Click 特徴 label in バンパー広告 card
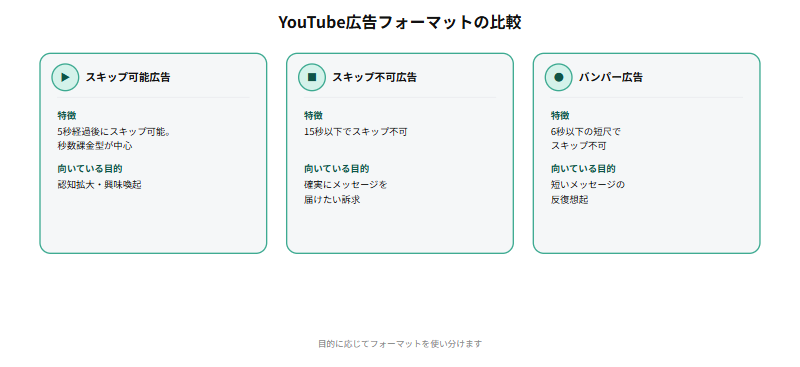800x367 pixels. [x=560, y=116]
